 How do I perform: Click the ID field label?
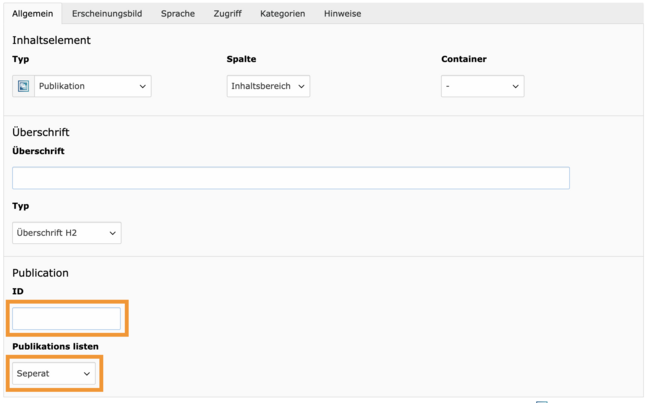[x=18, y=291]
